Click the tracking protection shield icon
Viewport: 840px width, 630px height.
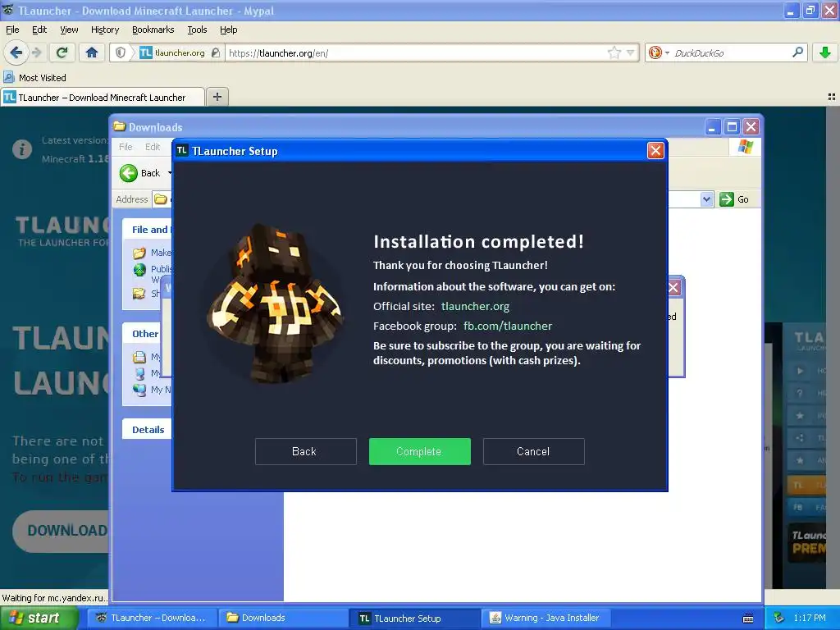121,52
